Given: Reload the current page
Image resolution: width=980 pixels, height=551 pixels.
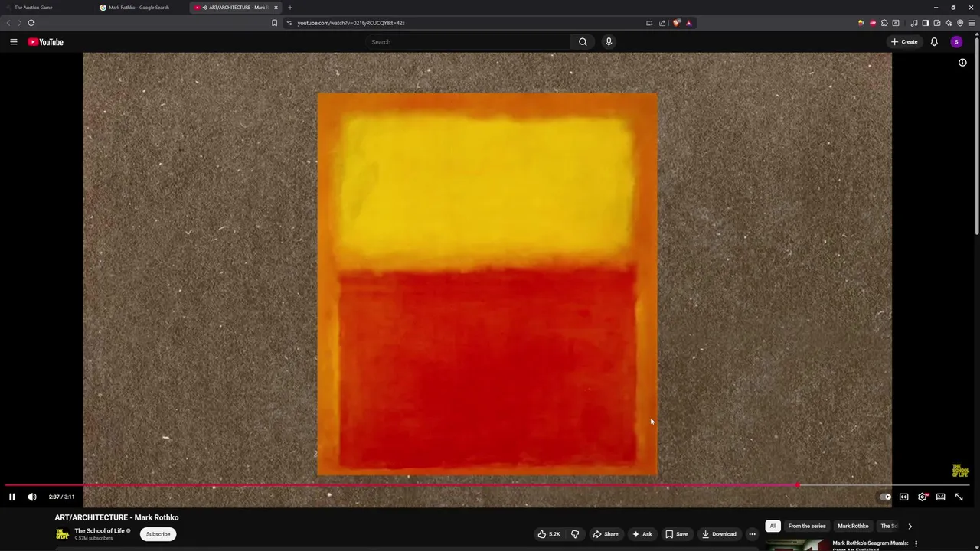Looking at the screenshot, I should point(31,23).
